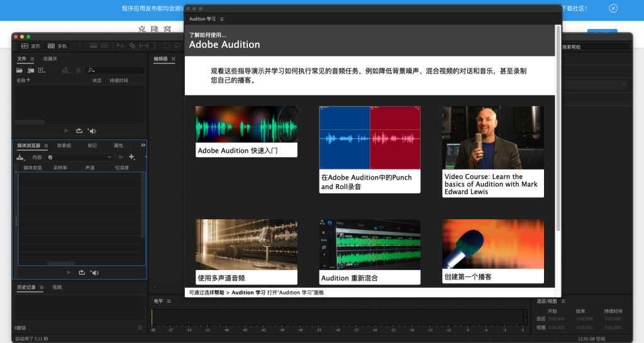Open 创建第一个播客 tutorial card
Image resolution: width=644 pixels, height=343 pixels.
(493, 251)
